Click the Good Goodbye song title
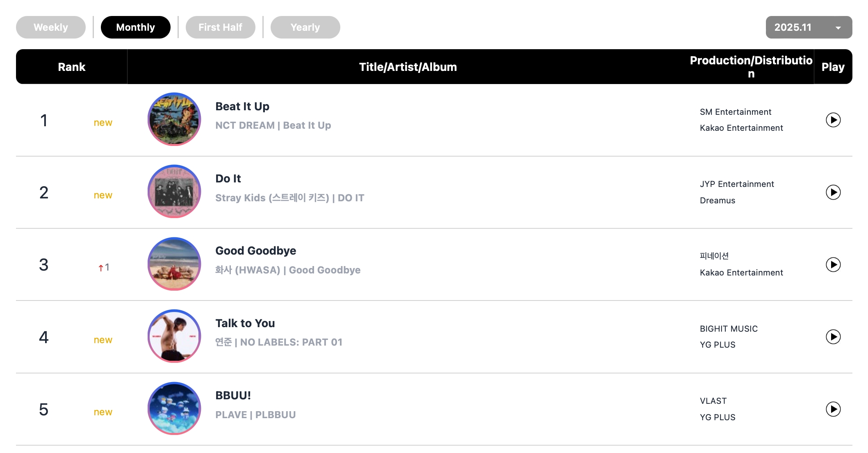 (255, 251)
